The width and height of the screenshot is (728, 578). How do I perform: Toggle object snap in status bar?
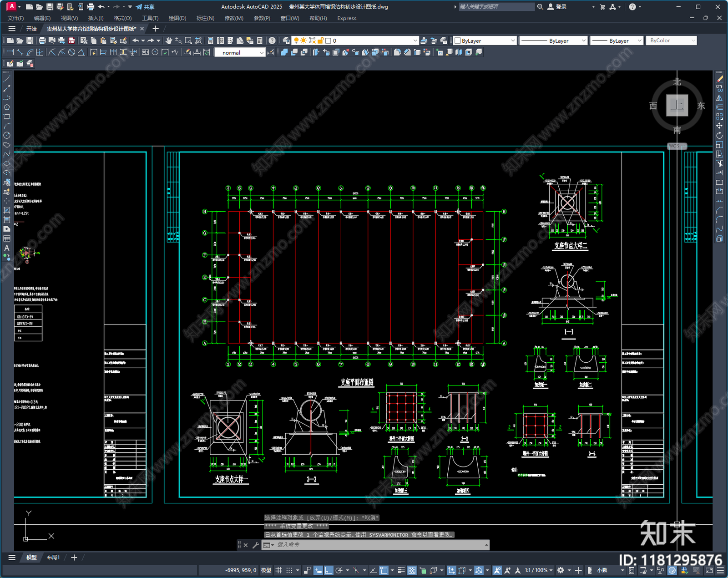[x=384, y=570]
